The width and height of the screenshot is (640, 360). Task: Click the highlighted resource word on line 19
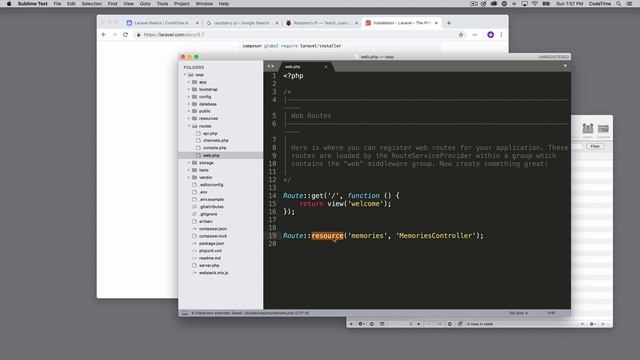pos(327,236)
